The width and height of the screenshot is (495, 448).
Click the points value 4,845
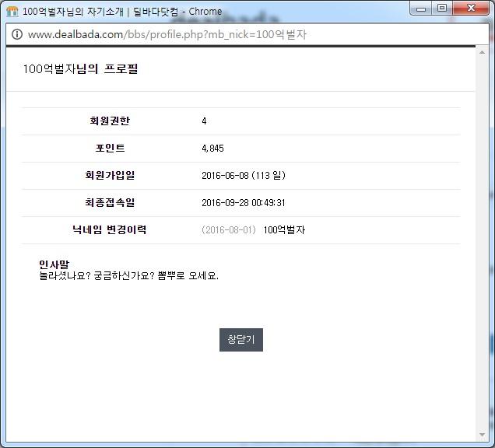point(212,149)
